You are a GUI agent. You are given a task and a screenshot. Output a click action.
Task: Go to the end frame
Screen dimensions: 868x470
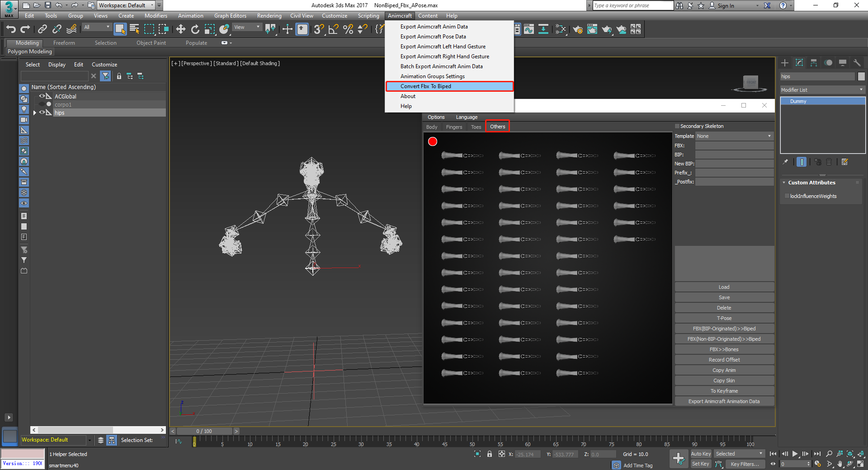click(x=817, y=454)
